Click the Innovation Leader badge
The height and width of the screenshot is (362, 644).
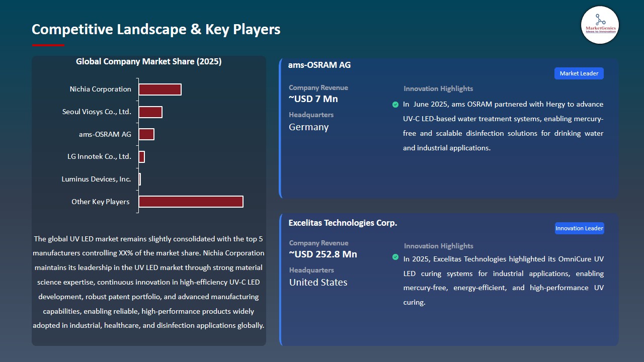579,228
